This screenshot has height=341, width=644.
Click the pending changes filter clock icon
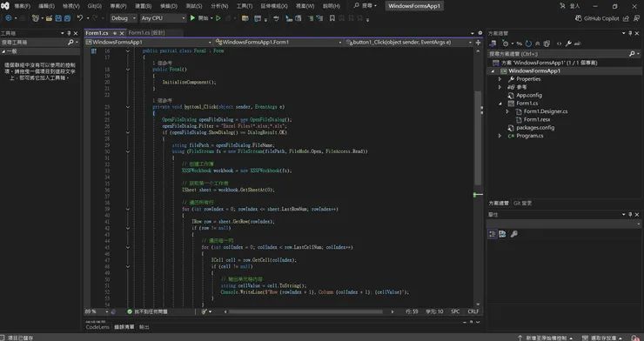pos(506,43)
